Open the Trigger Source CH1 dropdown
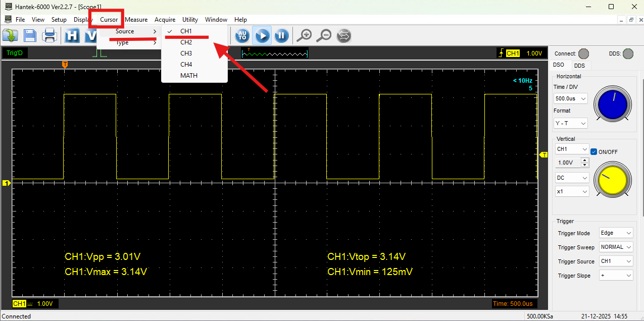644x321 pixels. coord(616,261)
